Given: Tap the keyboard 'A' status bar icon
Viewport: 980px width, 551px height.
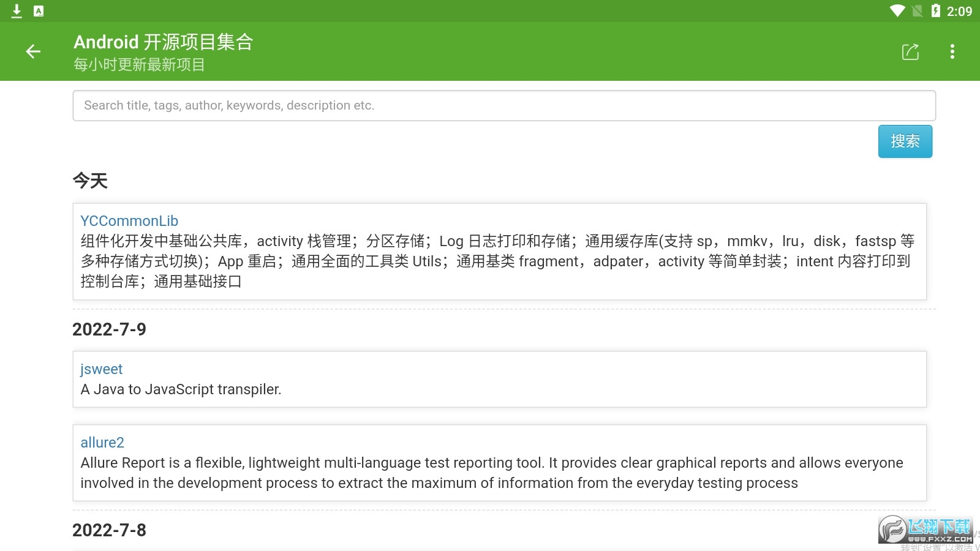Looking at the screenshot, I should click(39, 11).
